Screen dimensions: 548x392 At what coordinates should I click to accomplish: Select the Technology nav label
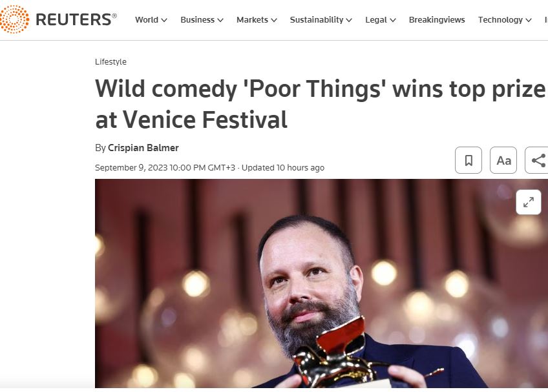[500, 20]
